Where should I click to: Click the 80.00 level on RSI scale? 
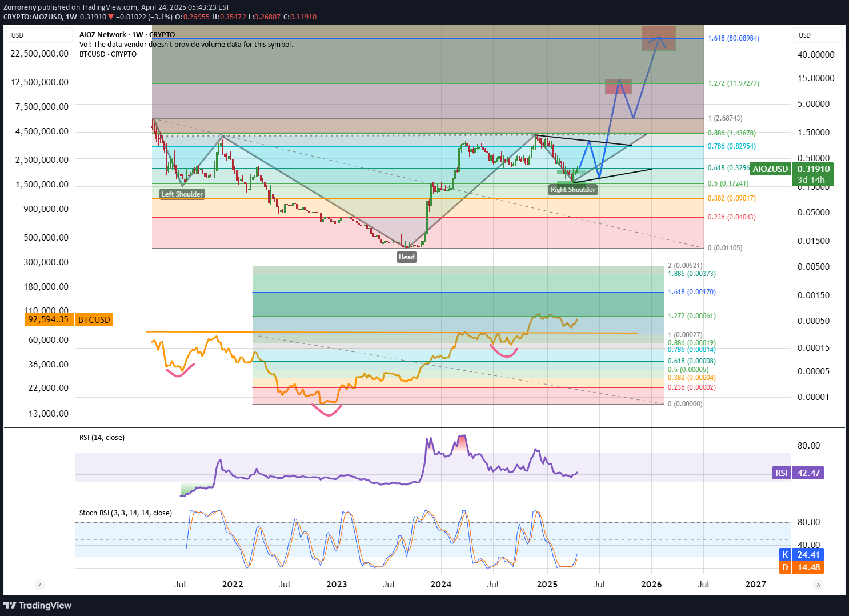point(808,446)
